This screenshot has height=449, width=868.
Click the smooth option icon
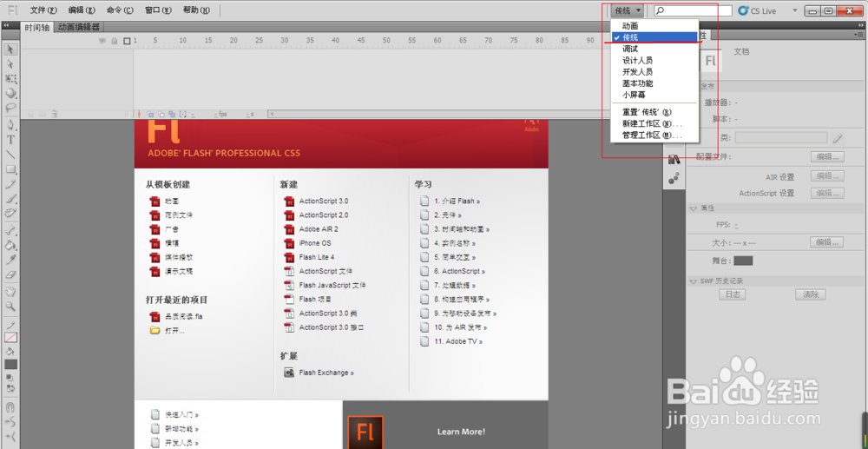click(x=10, y=421)
